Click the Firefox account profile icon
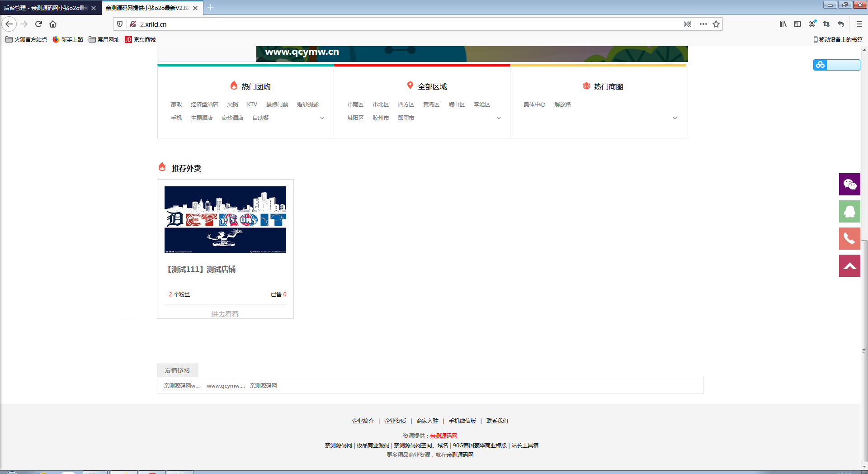This screenshot has height=474, width=868. click(811, 24)
